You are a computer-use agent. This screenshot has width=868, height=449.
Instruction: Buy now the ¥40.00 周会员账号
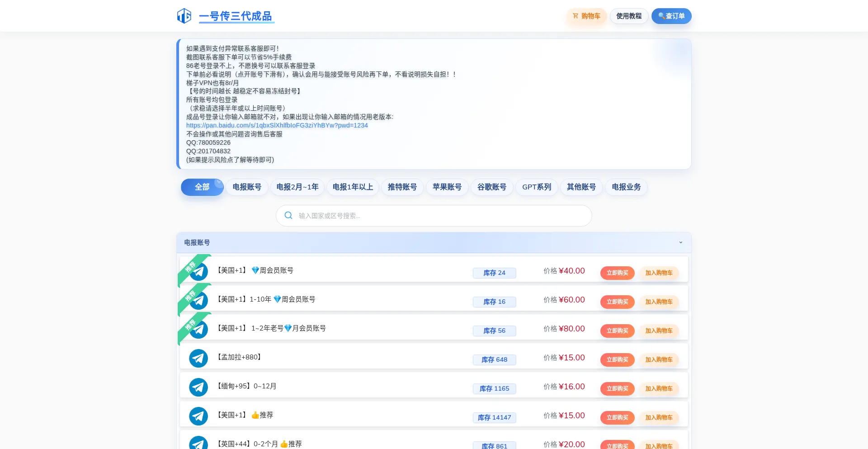(x=618, y=273)
